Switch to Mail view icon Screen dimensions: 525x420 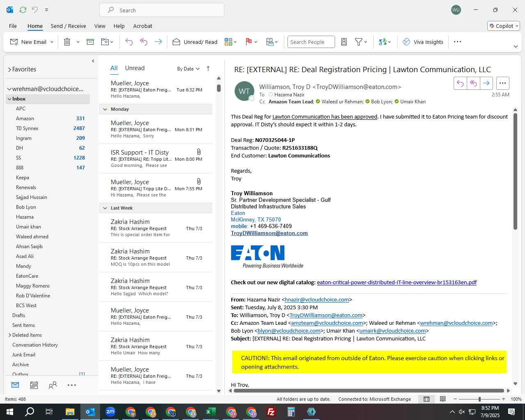[15, 385]
